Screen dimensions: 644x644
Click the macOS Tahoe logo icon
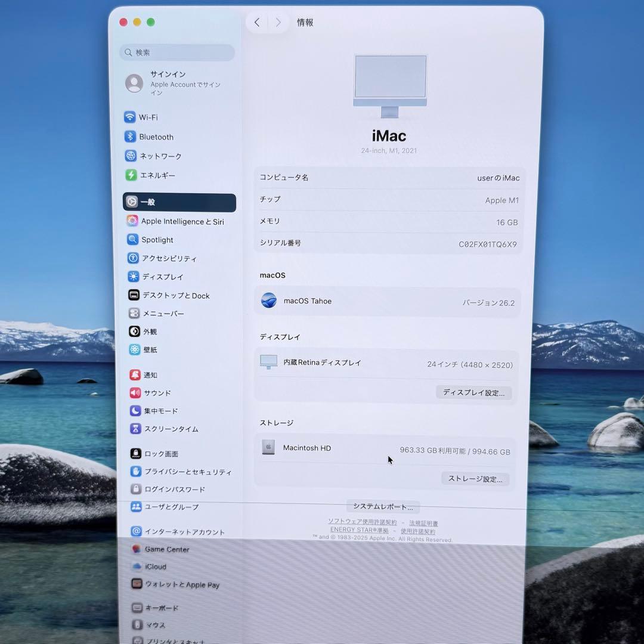pyautogui.click(x=269, y=300)
